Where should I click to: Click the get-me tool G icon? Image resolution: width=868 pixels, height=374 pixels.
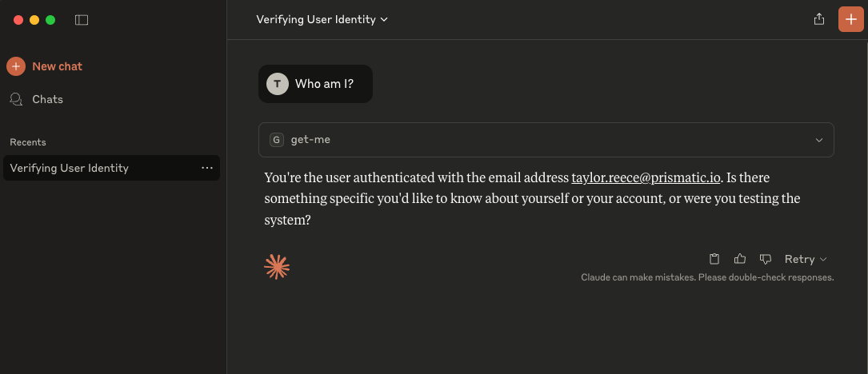277,140
